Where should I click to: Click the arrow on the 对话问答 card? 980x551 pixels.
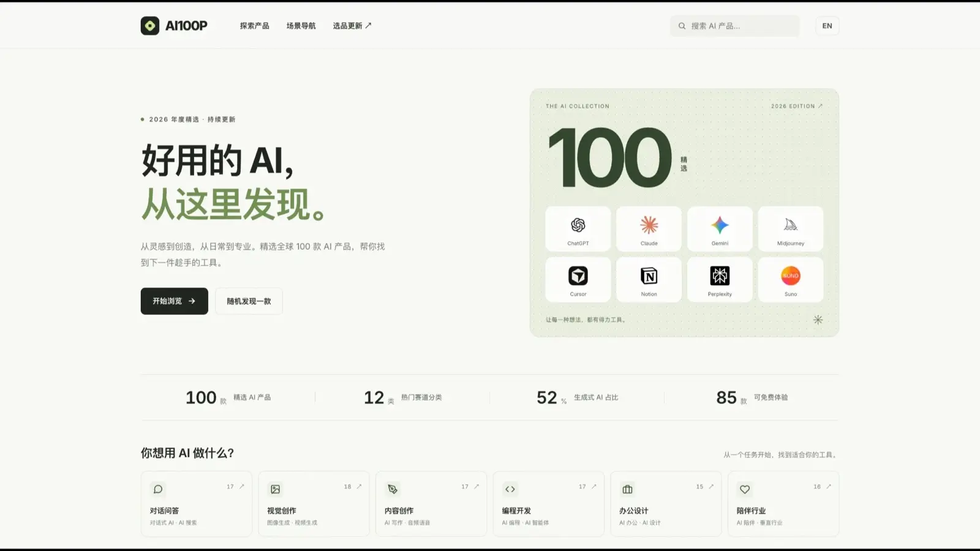click(241, 487)
